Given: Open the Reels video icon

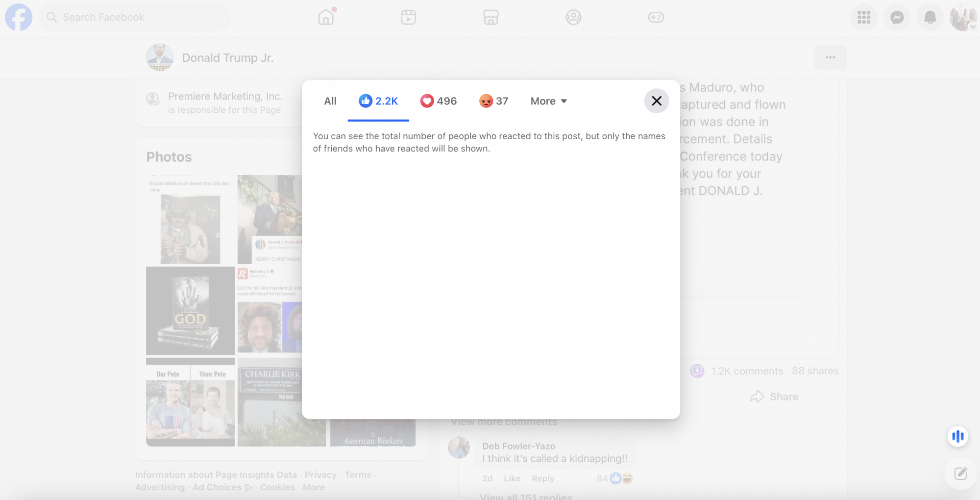Looking at the screenshot, I should click(x=408, y=18).
